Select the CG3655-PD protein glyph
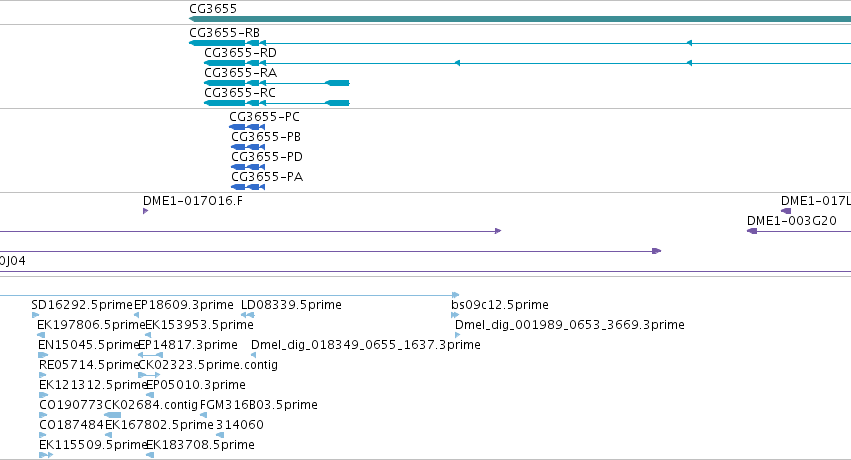Viewport: 851px width, 460px height. (x=248, y=167)
